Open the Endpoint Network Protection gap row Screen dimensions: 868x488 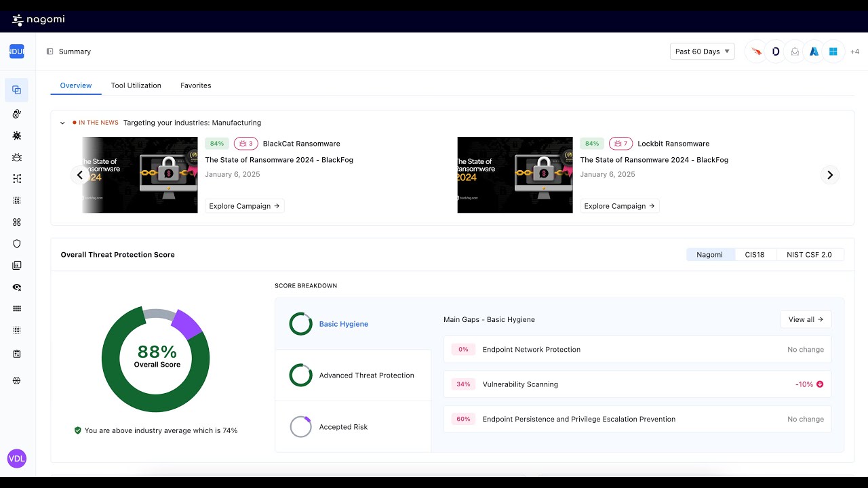(x=637, y=350)
